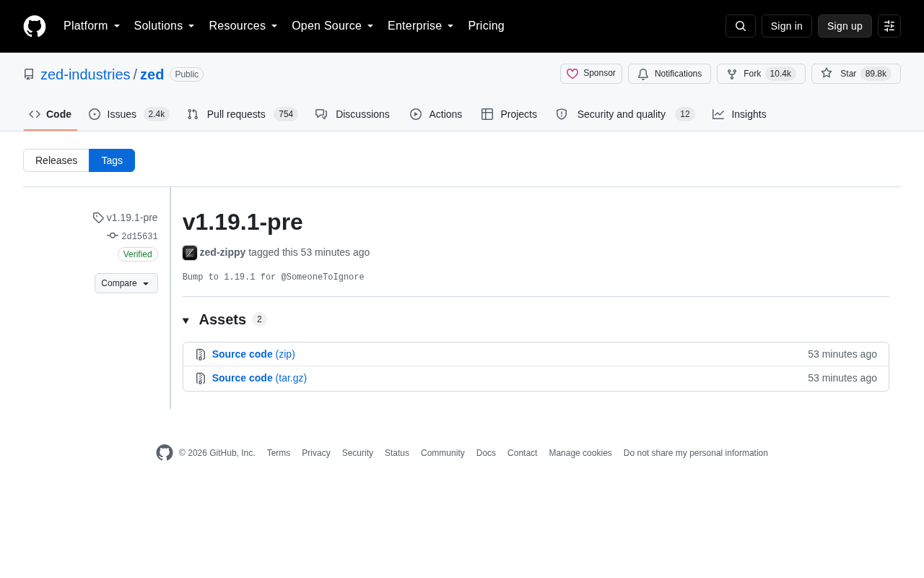Click Do not share my personal information
This screenshot has height=578, width=924.
tap(696, 453)
